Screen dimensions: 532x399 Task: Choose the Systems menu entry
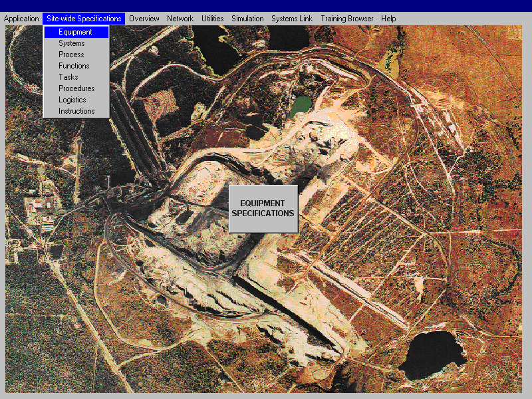click(76, 43)
